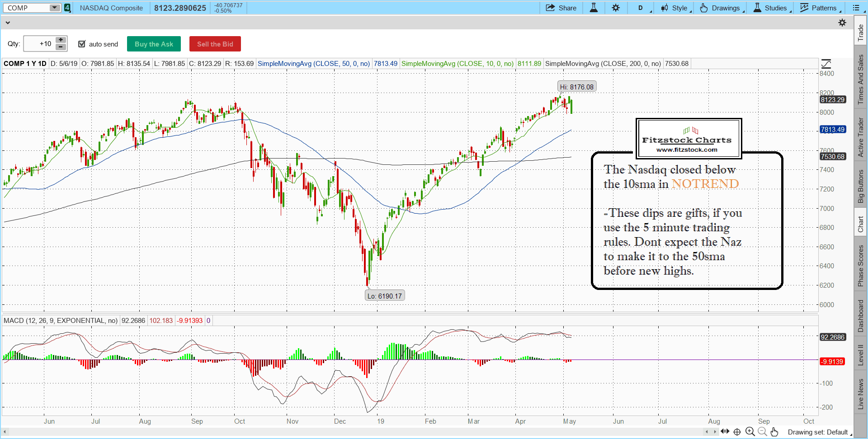
Task: Uncheck the auto send checkbox
Action: 82,44
